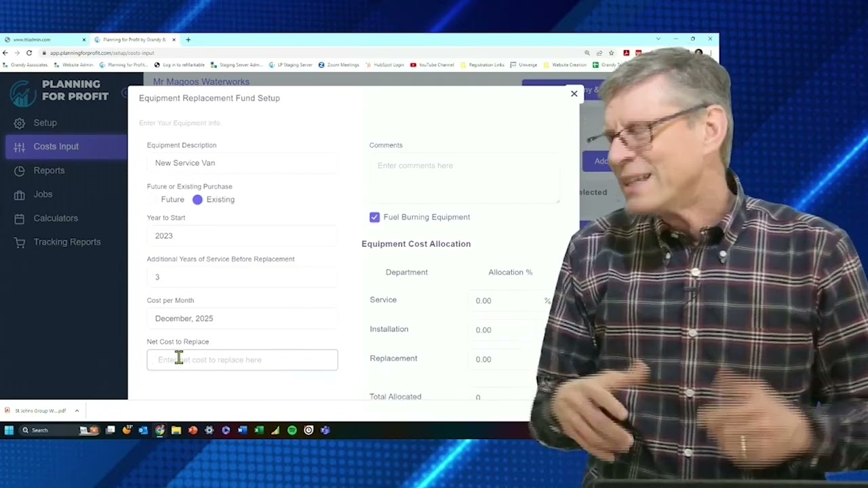Reload the page with refresh icon
This screenshot has width=868, height=488.
tap(29, 53)
